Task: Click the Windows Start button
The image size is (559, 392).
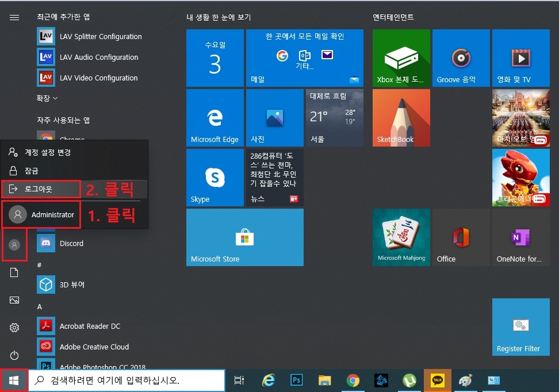Action: (x=14, y=381)
